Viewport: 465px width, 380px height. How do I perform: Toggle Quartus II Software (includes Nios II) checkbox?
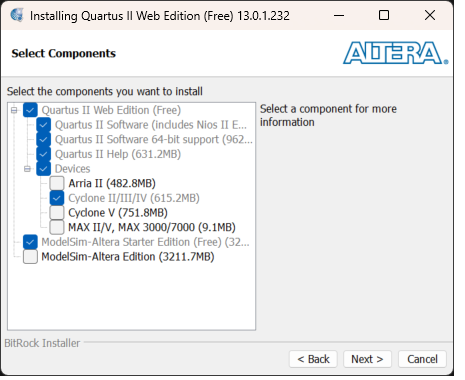coord(43,125)
